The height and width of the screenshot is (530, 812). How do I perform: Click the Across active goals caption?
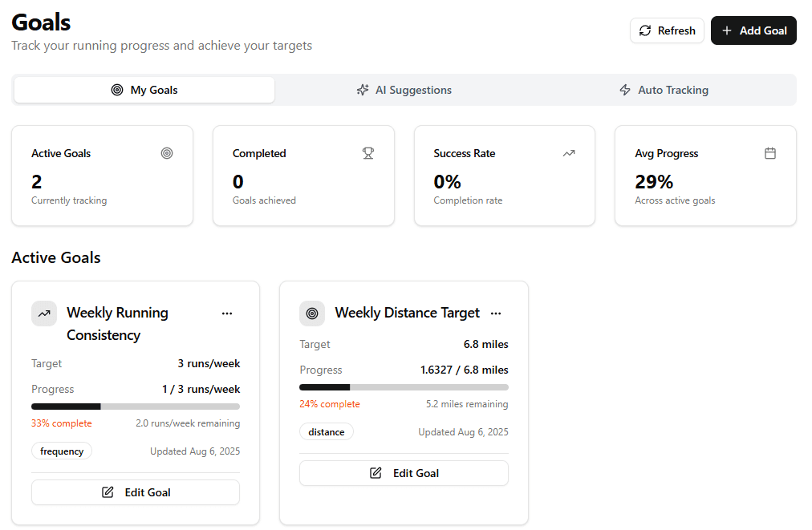(x=675, y=200)
